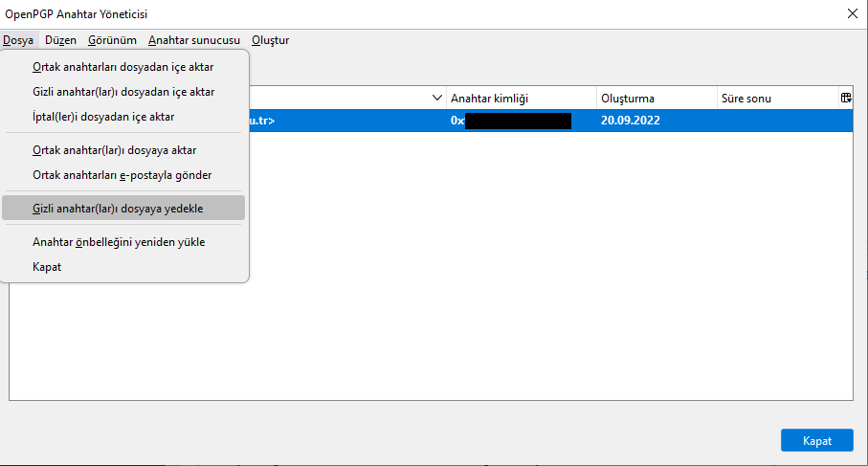The image size is (868, 466).
Task: Select Anahtar önbelleğini yeniden yükle
Action: coord(123,242)
